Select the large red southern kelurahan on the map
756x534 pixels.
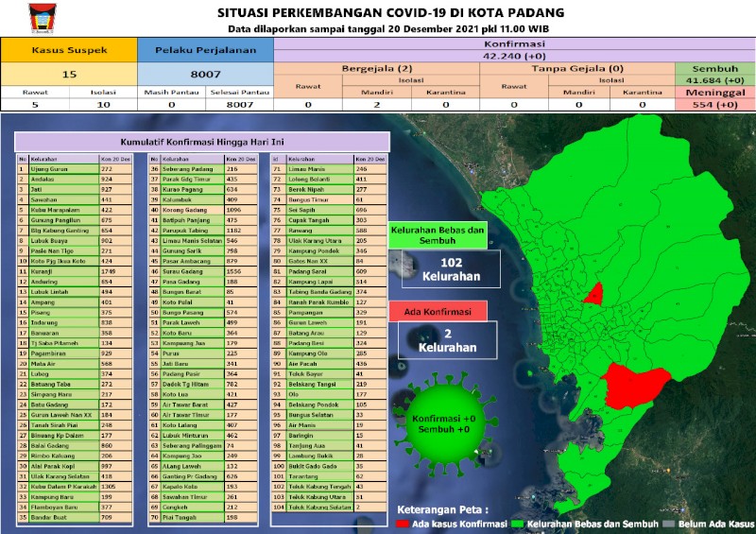(x=633, y=387)
